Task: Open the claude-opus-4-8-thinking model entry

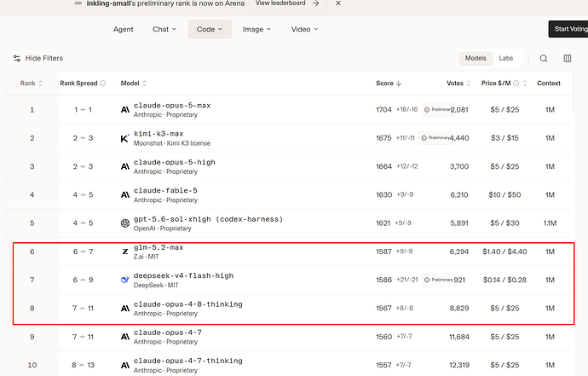Action: [x=187, y=304]
